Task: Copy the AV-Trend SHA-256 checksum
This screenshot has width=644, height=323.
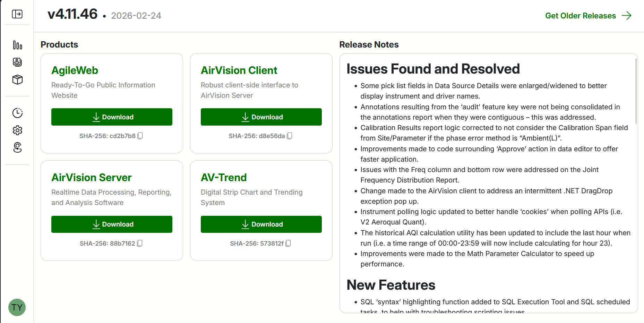Action: [288, 243]
